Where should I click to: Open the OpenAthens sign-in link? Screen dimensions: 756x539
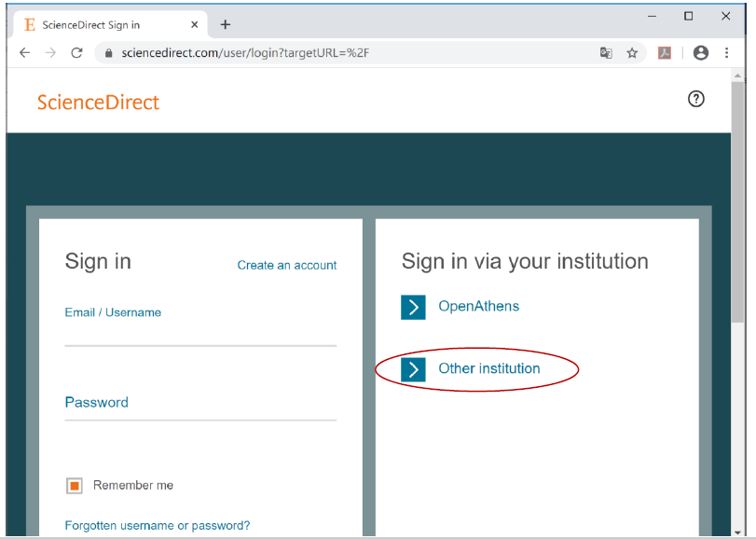478,306
